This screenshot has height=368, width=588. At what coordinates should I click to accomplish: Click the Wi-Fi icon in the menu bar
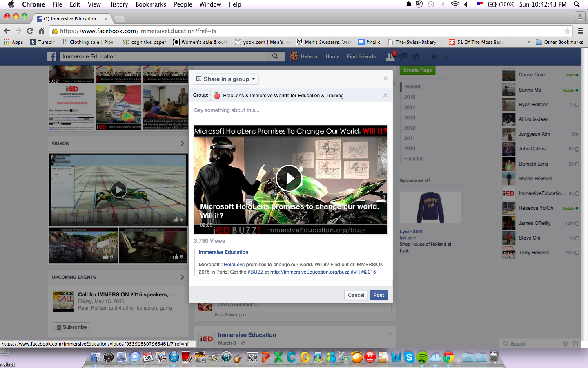pos(455,4)
